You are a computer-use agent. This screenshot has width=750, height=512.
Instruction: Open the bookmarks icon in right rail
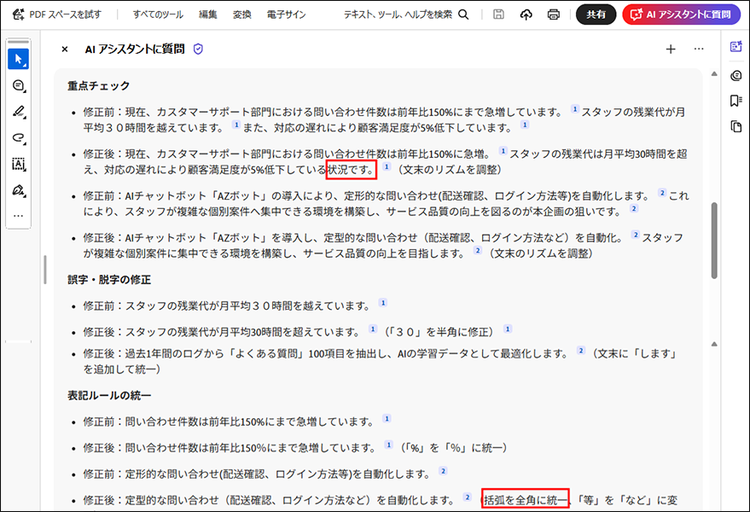(736, 100)
